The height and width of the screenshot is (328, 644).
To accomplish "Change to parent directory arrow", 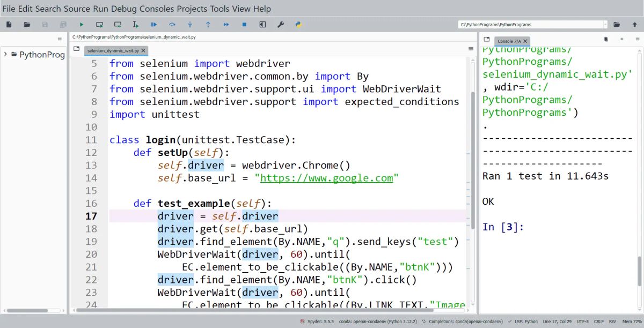I will [634, 25].
